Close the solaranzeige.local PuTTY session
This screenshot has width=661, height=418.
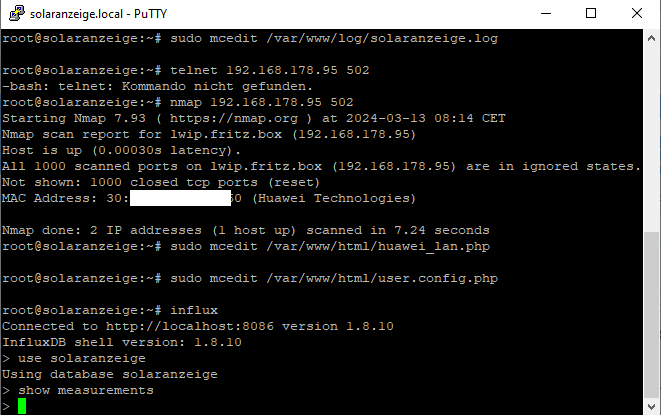pyautogui.click(x=637, y=13)
